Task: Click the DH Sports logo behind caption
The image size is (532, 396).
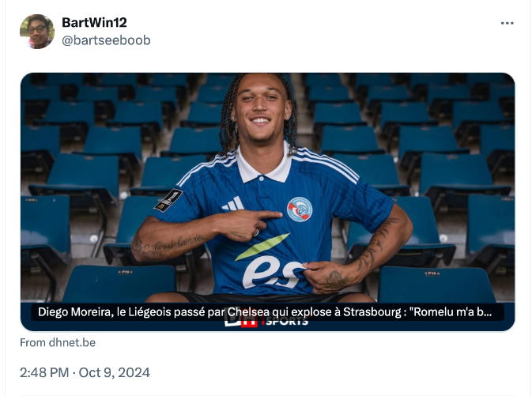Action: pyautogui.click(x=266, y=322)
